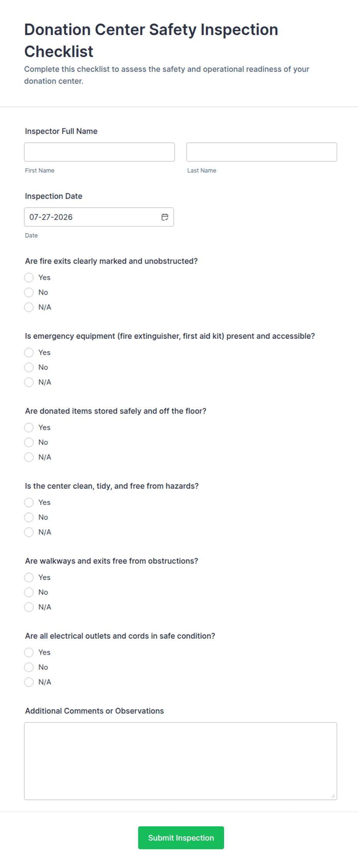Click the resize handle of the comments box

[x=333, y=796]
